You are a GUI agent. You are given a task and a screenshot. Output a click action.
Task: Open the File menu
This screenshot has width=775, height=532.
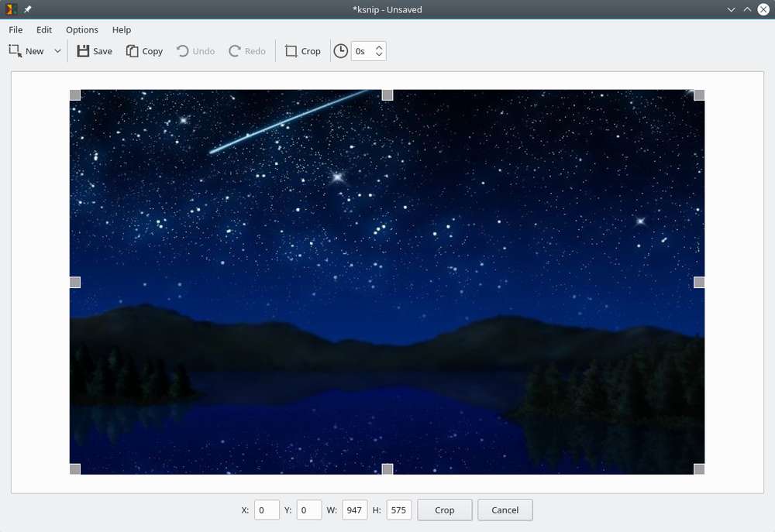[x=15, y=29]
